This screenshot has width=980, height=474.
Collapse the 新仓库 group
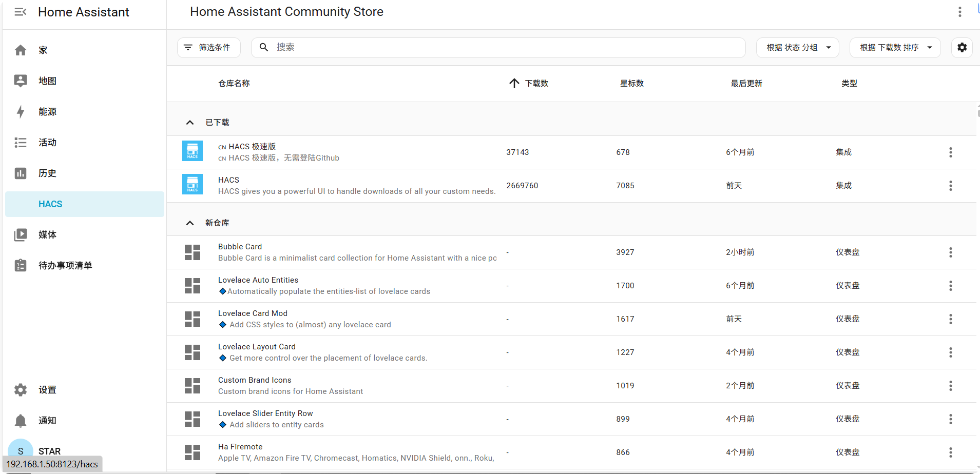[190, 223]
